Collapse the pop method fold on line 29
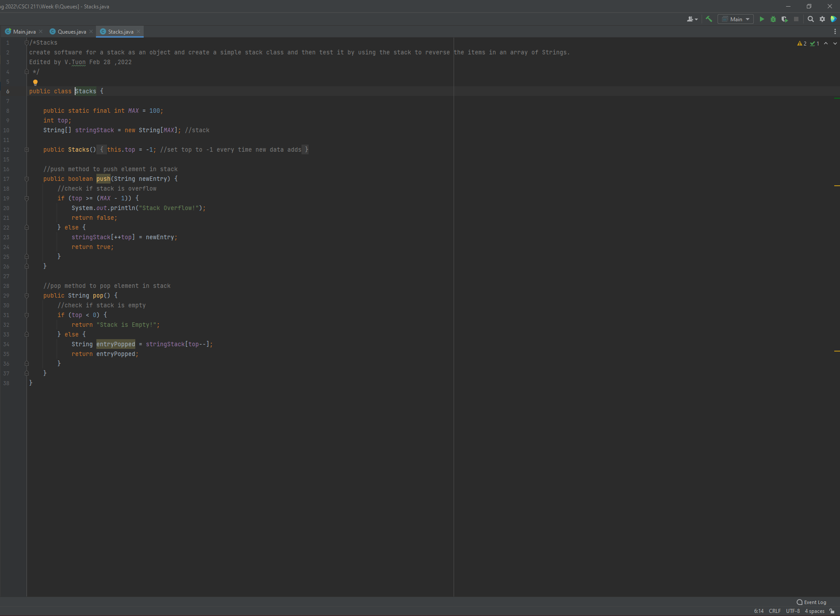Screen dimensions: 840x616 27,295
